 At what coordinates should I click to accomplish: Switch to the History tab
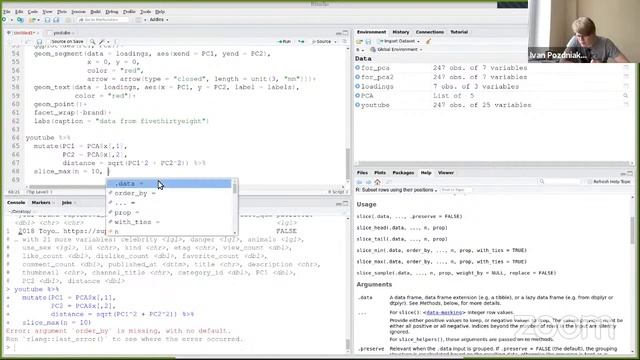point(401,32)
